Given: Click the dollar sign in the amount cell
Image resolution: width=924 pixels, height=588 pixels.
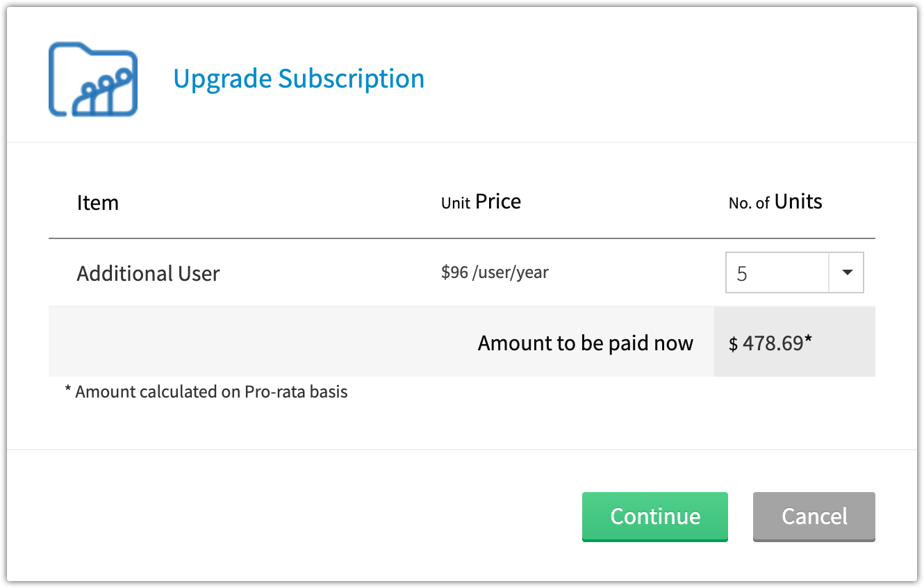Looking at the screenshot, I should pyautogui.click(x=733, y=343).
